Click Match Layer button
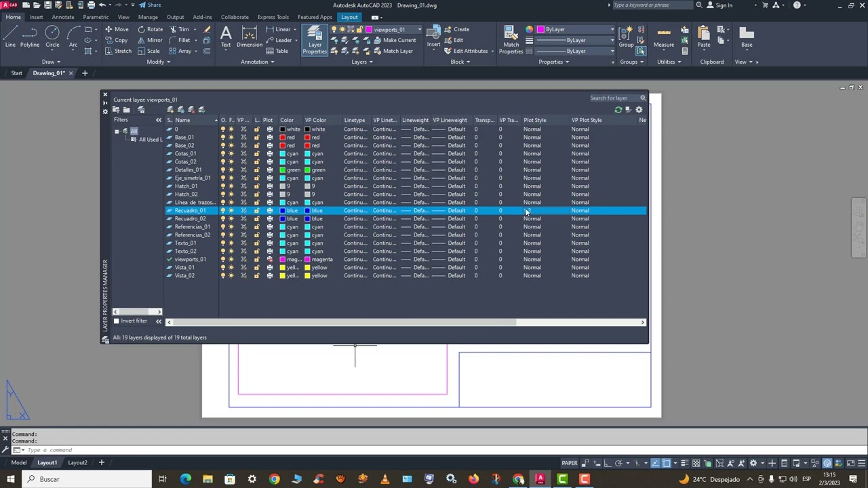This screenshot has width=868, height=488. click(x=393, y=51)
